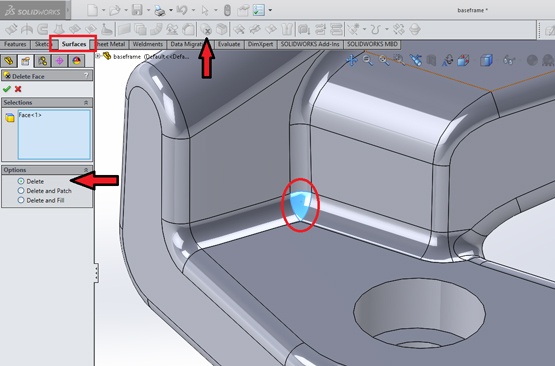The height and width of the screenshot is (366, 555).
Task: Select the Revolved Surface tool
Action: point(27,29)
